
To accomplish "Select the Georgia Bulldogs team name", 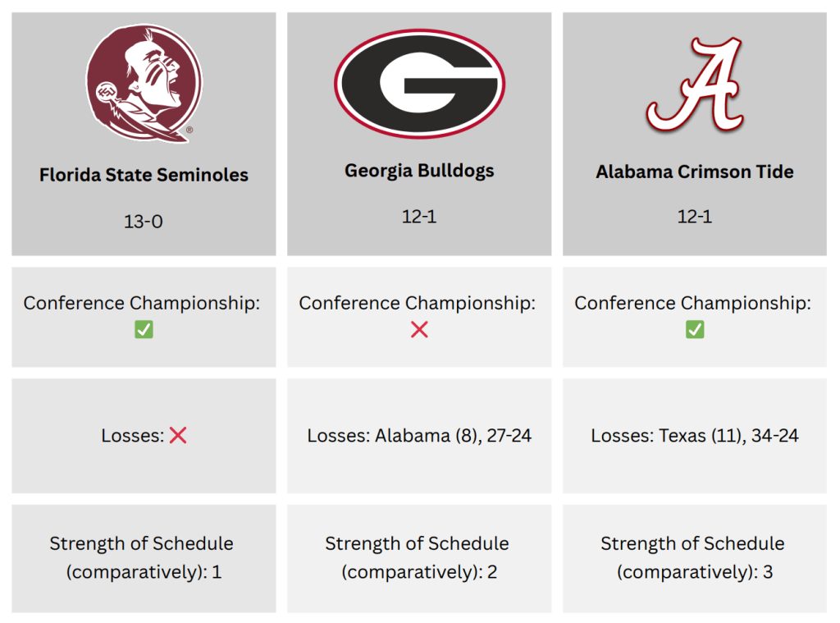I will [x=419, y=171].
